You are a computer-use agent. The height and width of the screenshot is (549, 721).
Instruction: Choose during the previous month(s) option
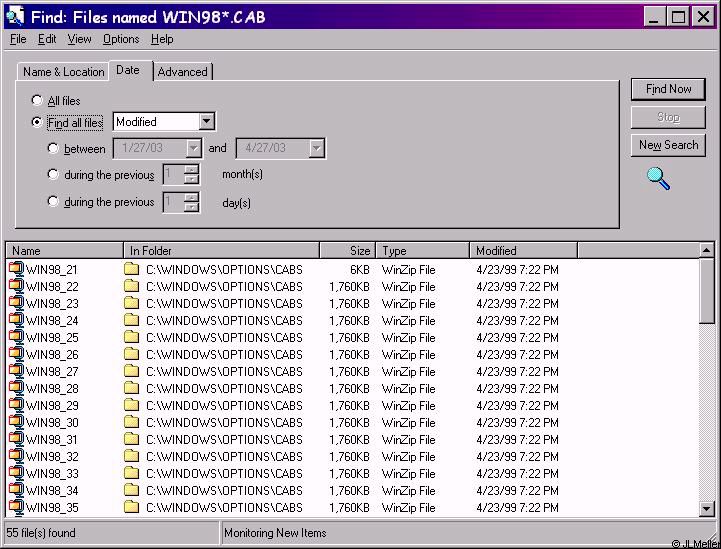pyautogui.click(x=54, y=175)
